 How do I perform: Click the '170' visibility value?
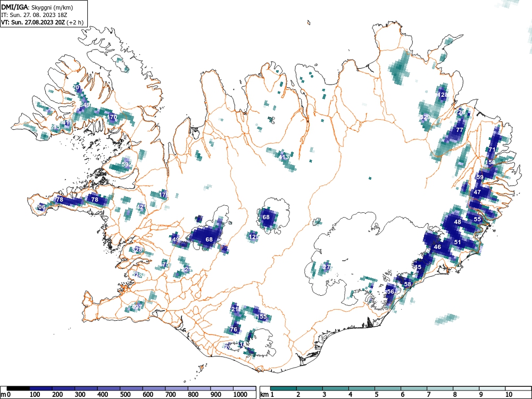[x=112, y=117]
